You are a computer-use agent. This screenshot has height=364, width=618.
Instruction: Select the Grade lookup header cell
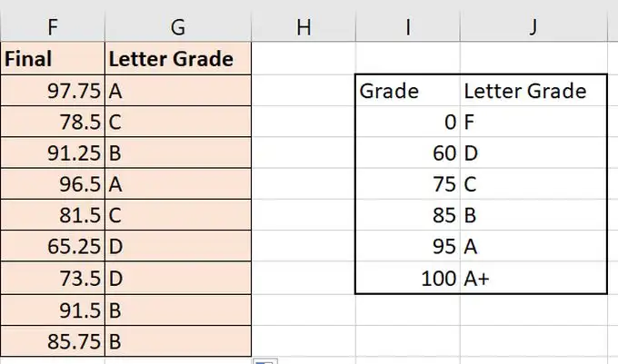408,91
